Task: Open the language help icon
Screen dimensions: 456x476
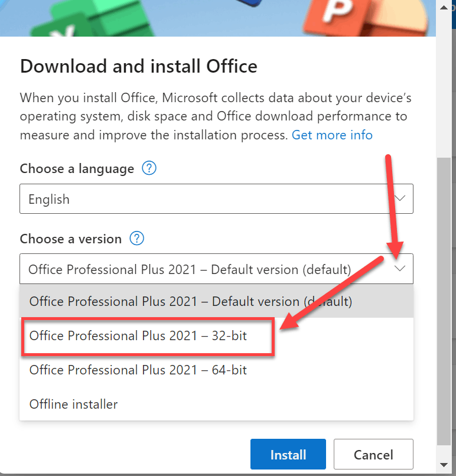Action: point(149,168)
